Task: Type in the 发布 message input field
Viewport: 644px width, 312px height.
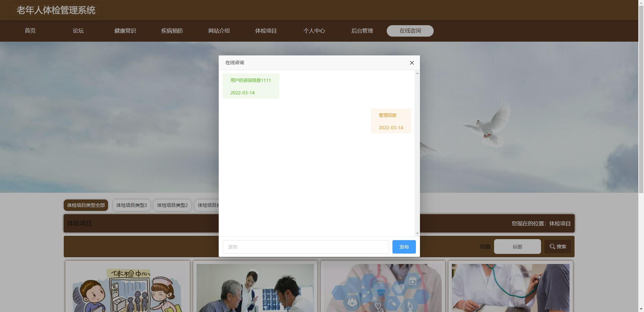Action: [306, 247]
